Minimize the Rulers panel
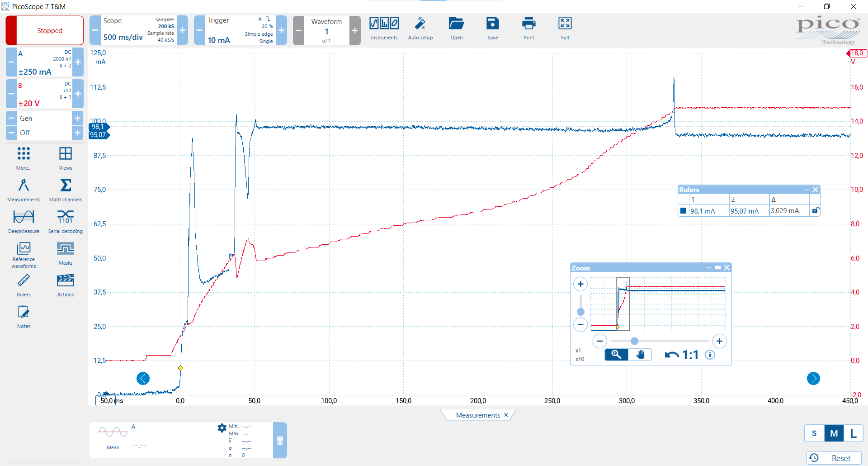The height and width of the screenshot is (466, 868). pos(806,190)
